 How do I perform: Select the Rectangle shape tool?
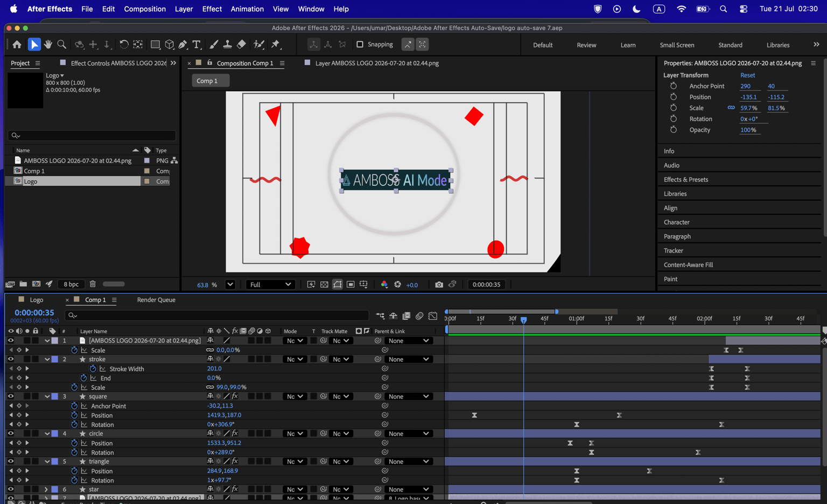[x=155, y=45]
